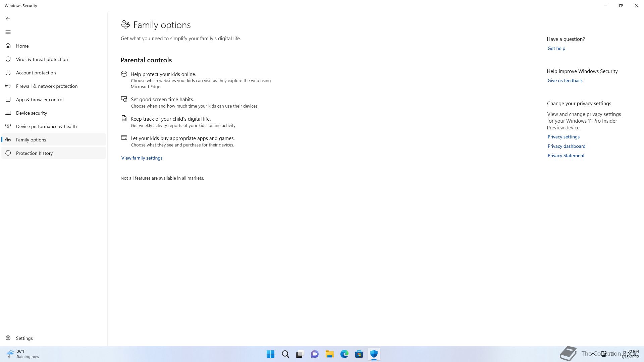Open the Privacy Statement link
The height and width of the screenshot is (362, 644).
[x=566, y=156]
